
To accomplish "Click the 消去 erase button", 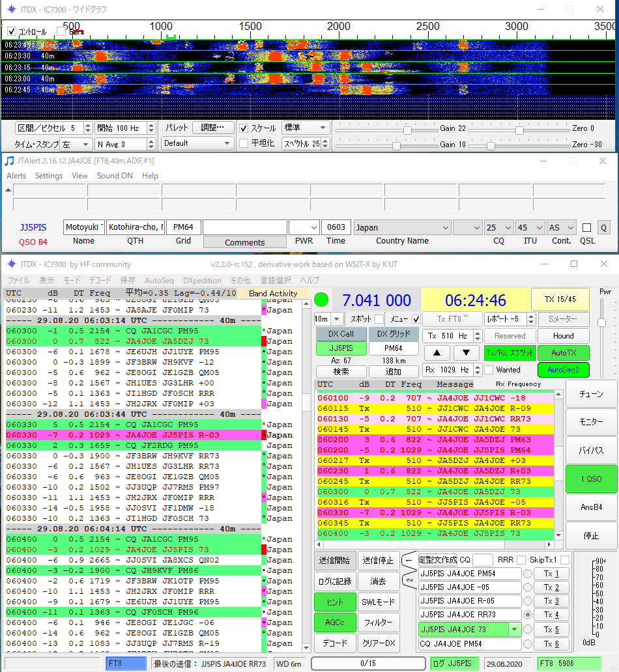I will click(x=378, y=581).
